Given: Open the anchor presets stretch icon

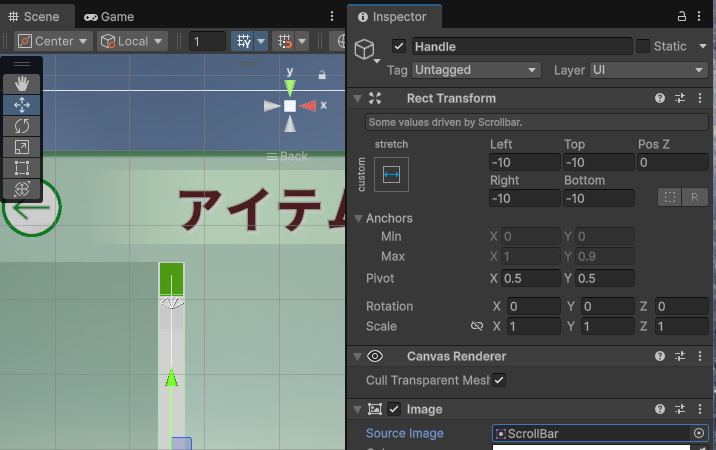Looking at the screenshot, I should 391,174.
